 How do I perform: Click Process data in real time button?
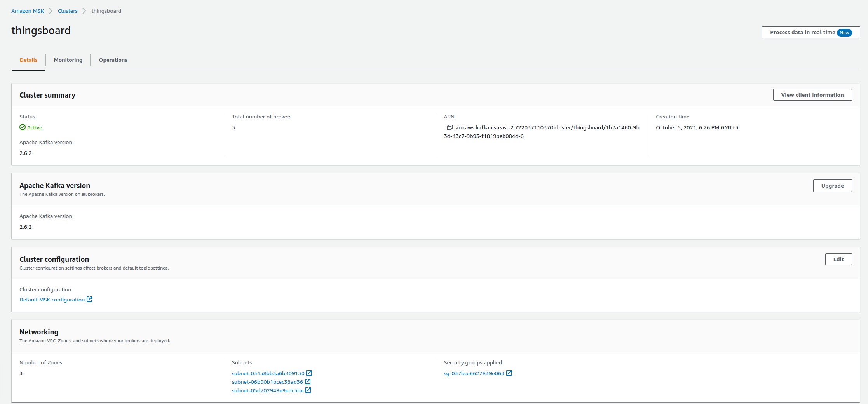tap(811, 33)
